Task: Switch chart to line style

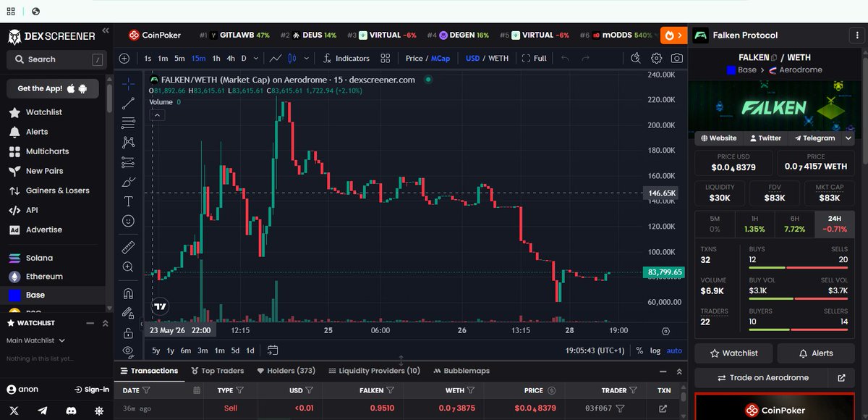Action: click(275, 58)
